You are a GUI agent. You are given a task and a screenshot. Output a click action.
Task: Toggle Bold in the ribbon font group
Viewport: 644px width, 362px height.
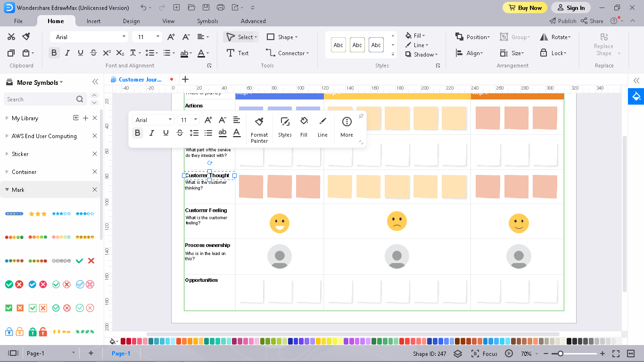click(54, 53)
